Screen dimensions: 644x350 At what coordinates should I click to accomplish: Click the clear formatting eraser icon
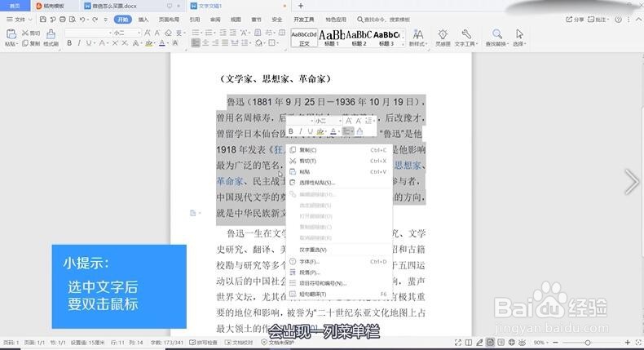[168, 33]
